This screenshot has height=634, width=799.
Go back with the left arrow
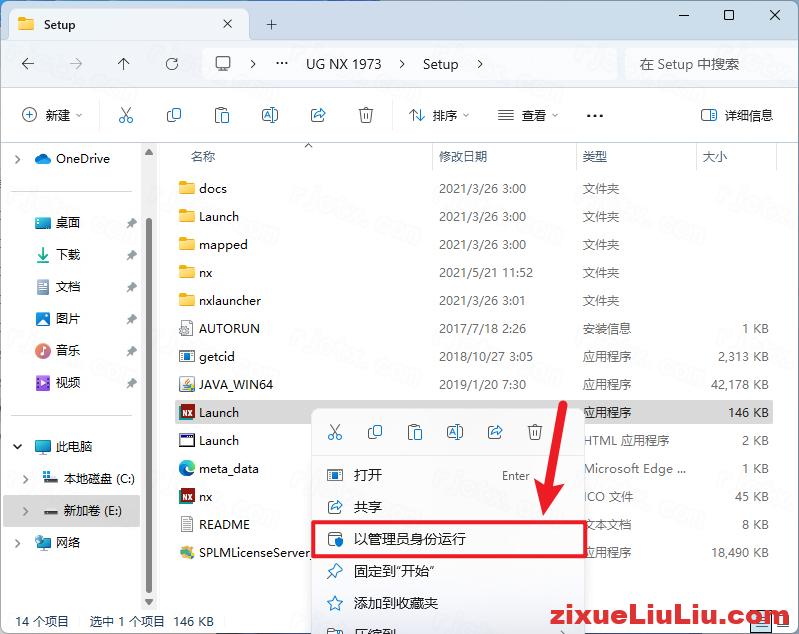pyautogui.click(x=28, y=64)
